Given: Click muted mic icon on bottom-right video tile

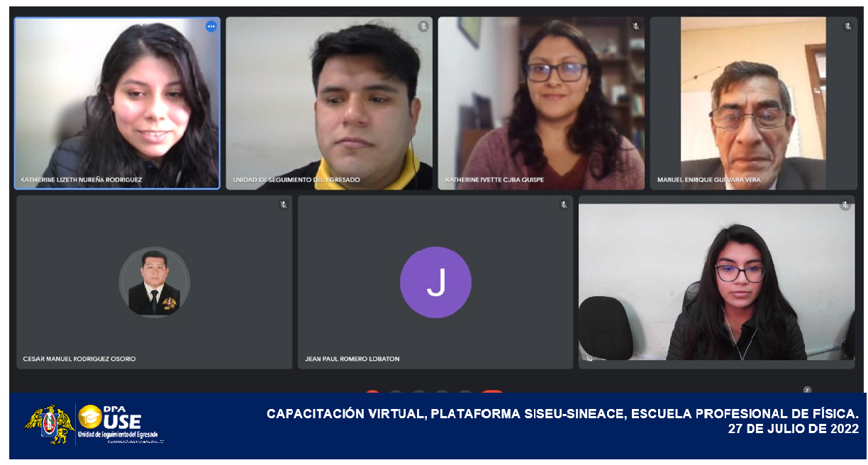Looking at the screenshot, I should pos(845,206).
